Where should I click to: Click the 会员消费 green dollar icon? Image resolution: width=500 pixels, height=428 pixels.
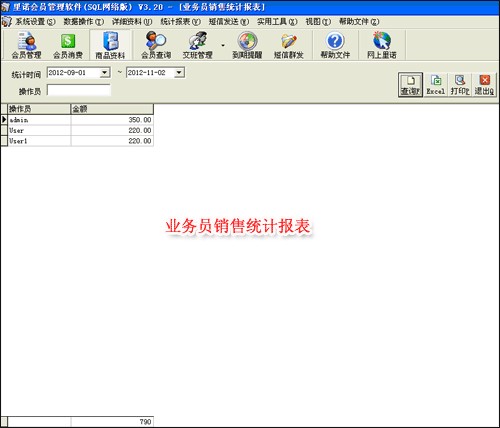pos(68,45)
